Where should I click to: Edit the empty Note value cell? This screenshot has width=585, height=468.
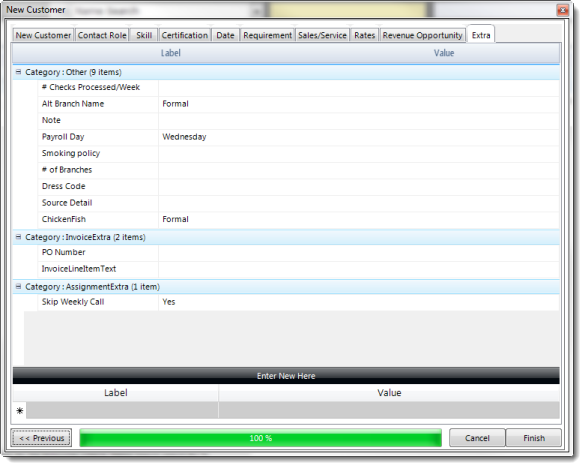(x=359, y=120)
